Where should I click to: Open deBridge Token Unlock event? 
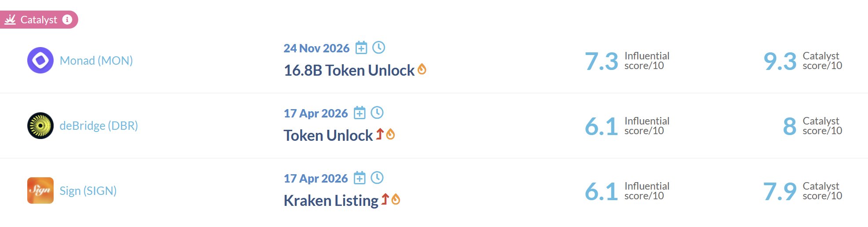pos(328,135)
